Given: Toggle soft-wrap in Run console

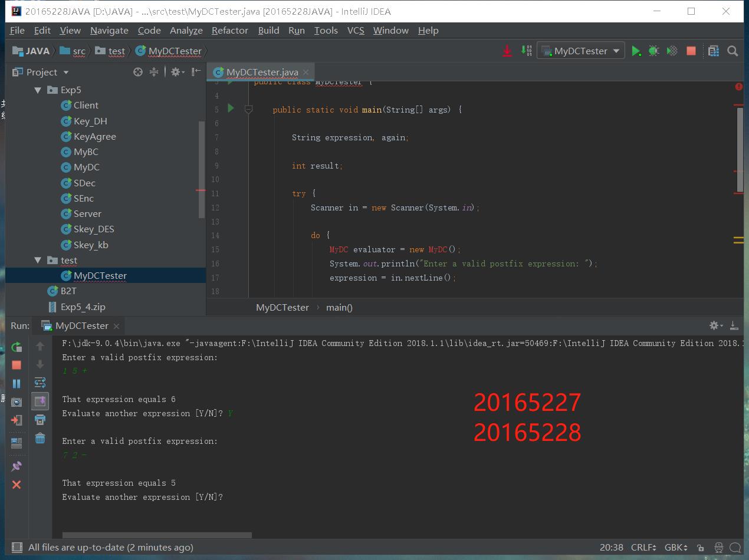Looking at the screenshot, I should click(40, 383).
